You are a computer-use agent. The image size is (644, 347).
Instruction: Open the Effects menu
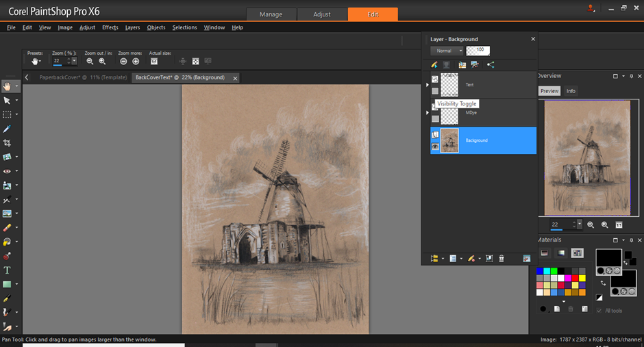[x=110, y=27]
